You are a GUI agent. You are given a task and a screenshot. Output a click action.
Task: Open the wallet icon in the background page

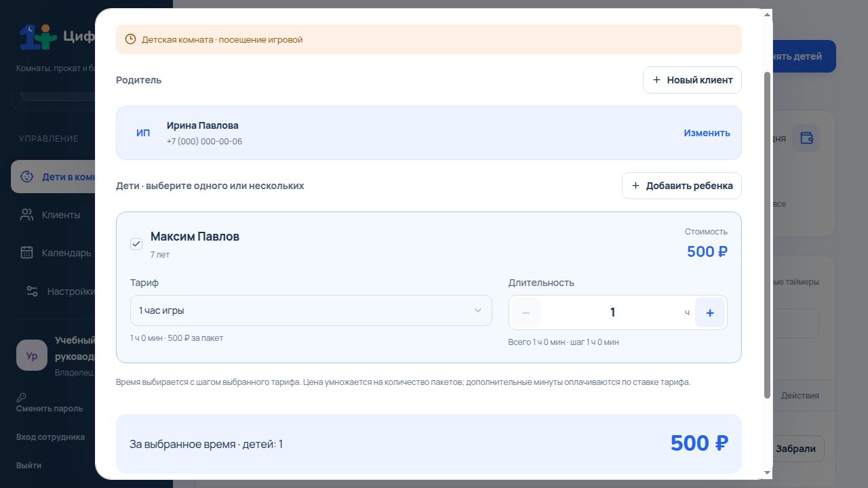806,138
